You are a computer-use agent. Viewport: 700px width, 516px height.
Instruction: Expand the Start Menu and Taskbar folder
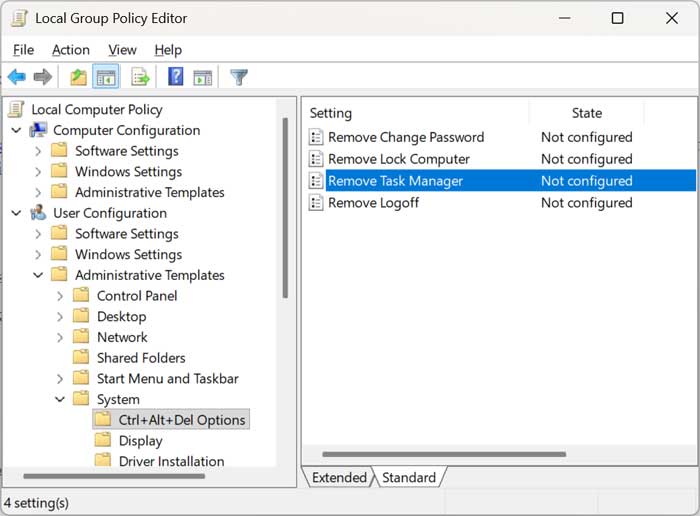(60, 379)
